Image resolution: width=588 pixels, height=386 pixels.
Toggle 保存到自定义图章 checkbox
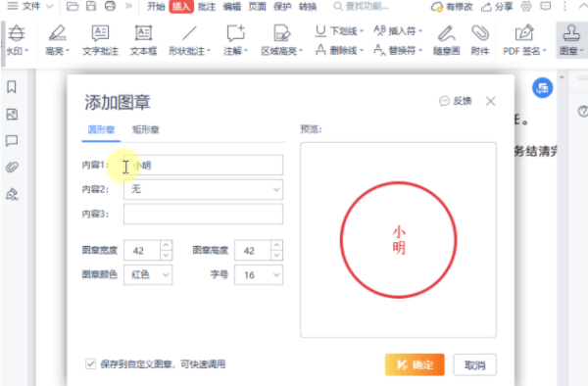pyautogui.click(x=90, y=363)
